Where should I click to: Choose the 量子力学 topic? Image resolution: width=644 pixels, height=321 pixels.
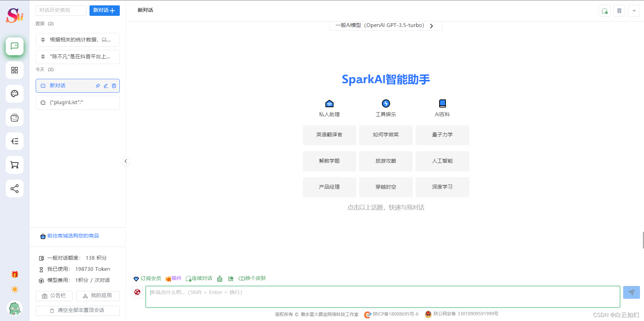pyautogui.click(x=442, y=135)
